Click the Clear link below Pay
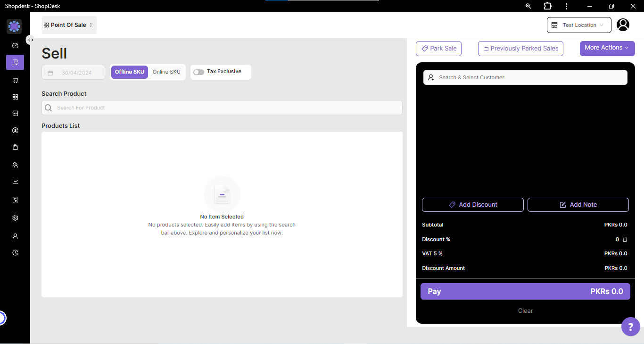Screen dimensions: 644x344 (x=525, y=311)
